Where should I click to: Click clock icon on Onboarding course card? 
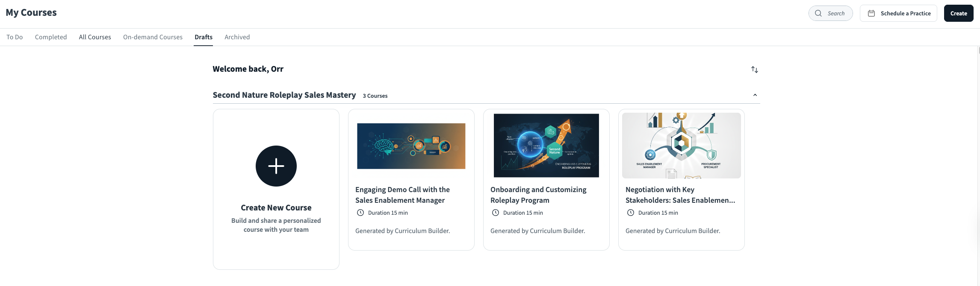pos(496,213)
